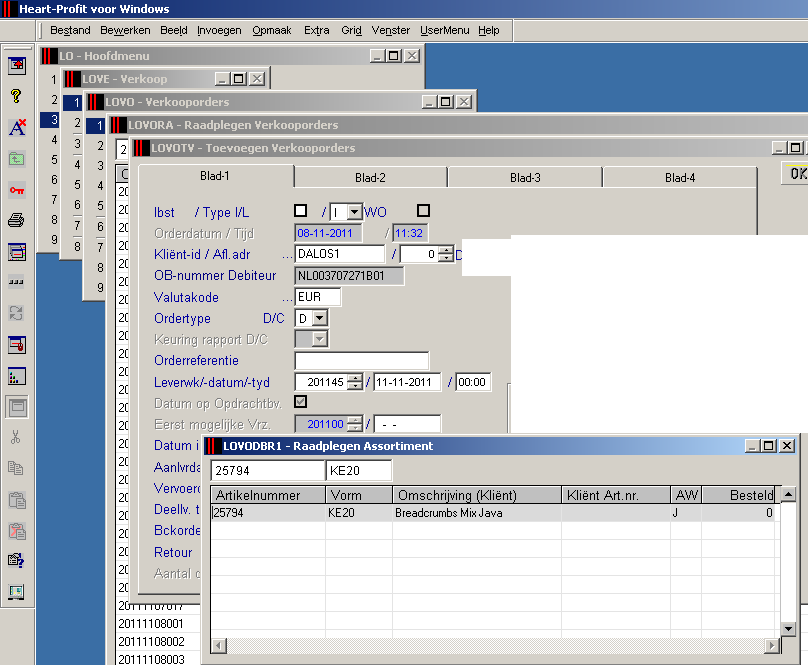Click the LOVO - Verkooporders window system icon

95,102
